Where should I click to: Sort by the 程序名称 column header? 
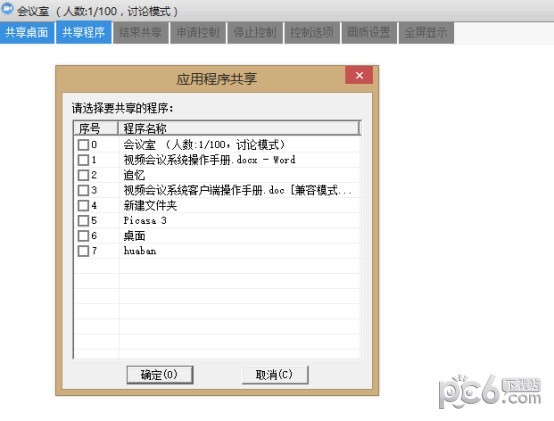[239, 128]
